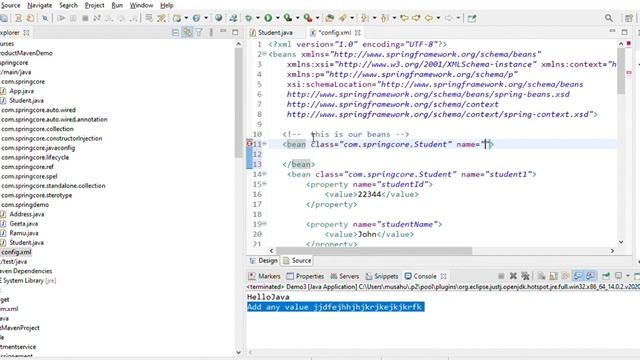Toggle the line 11 fold marker
This screenshot has width=640, height=360.
click(264, 144)
